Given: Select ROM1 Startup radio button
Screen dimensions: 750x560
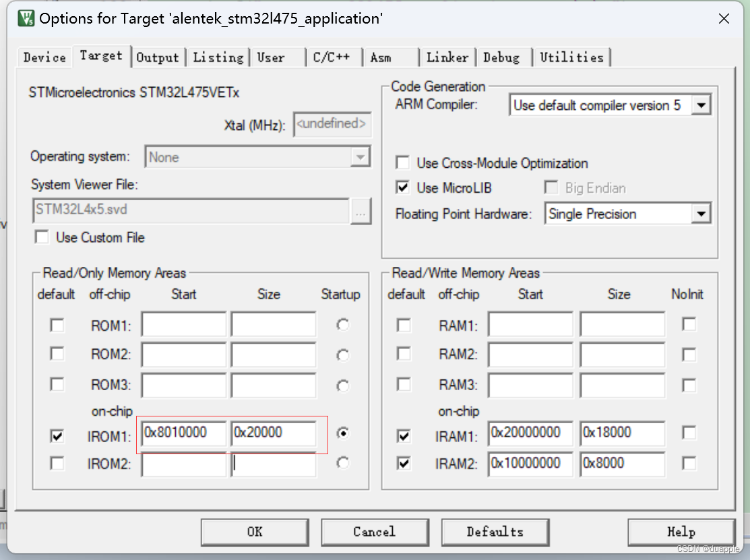Looking at the screenshot, I should click(343, 325).
